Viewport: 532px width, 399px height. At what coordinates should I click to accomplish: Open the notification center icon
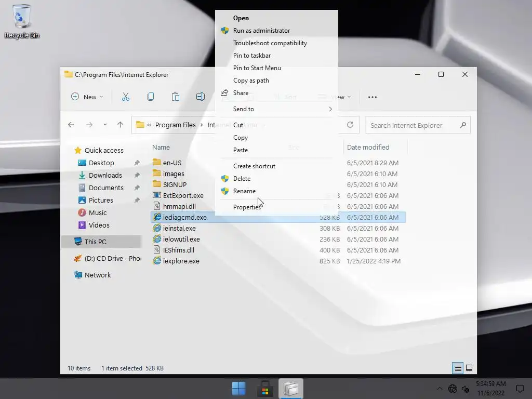[520, 389]
